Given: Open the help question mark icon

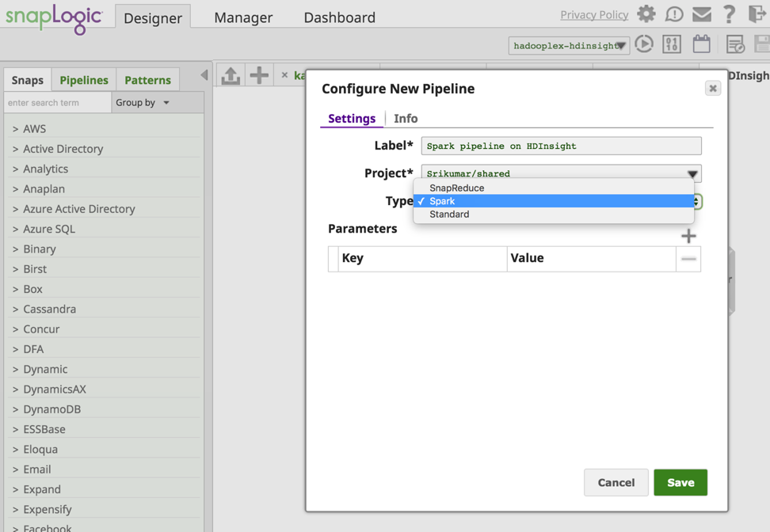Looking at the screenshot, I should click(730, 14).
